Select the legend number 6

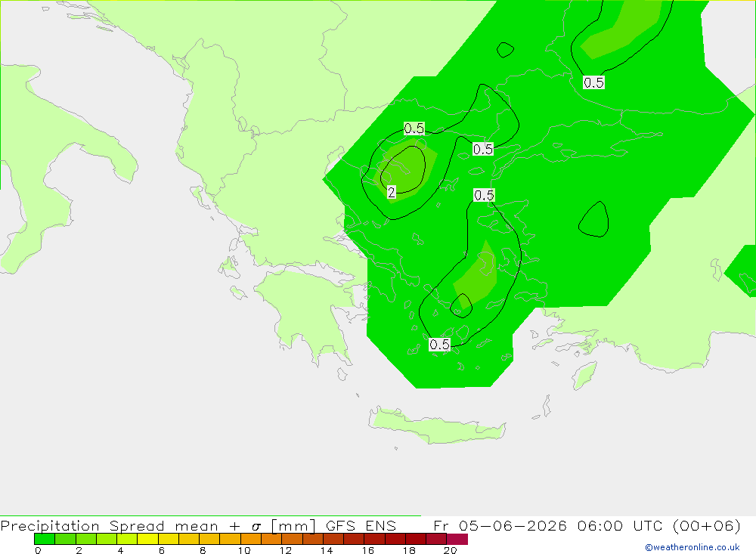coord(162,550)
